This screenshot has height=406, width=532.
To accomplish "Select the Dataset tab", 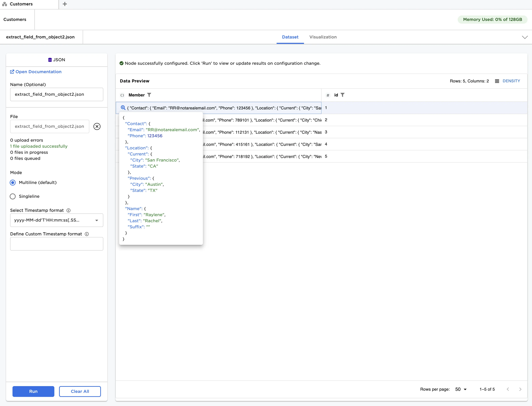I will click(290, 37).
